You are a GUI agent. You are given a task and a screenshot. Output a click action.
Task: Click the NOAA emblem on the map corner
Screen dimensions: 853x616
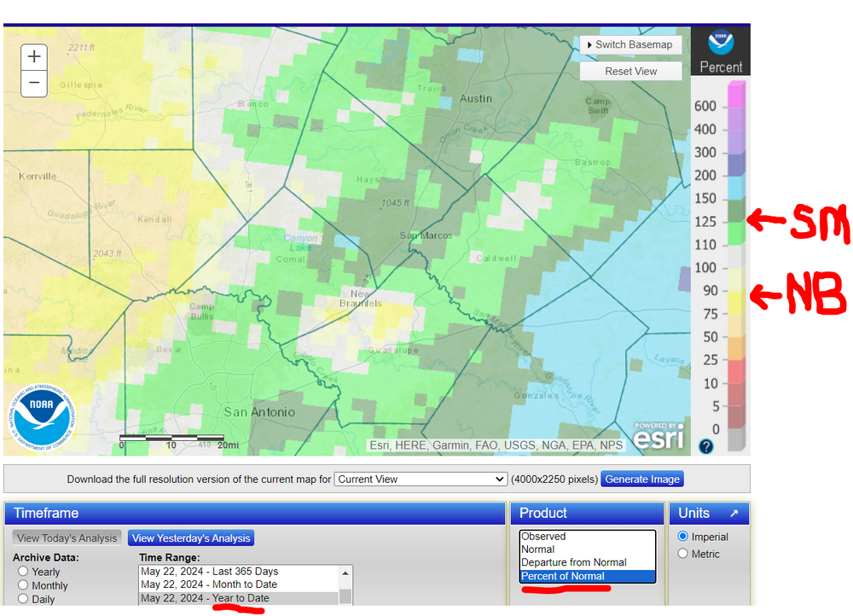point(42,416)
